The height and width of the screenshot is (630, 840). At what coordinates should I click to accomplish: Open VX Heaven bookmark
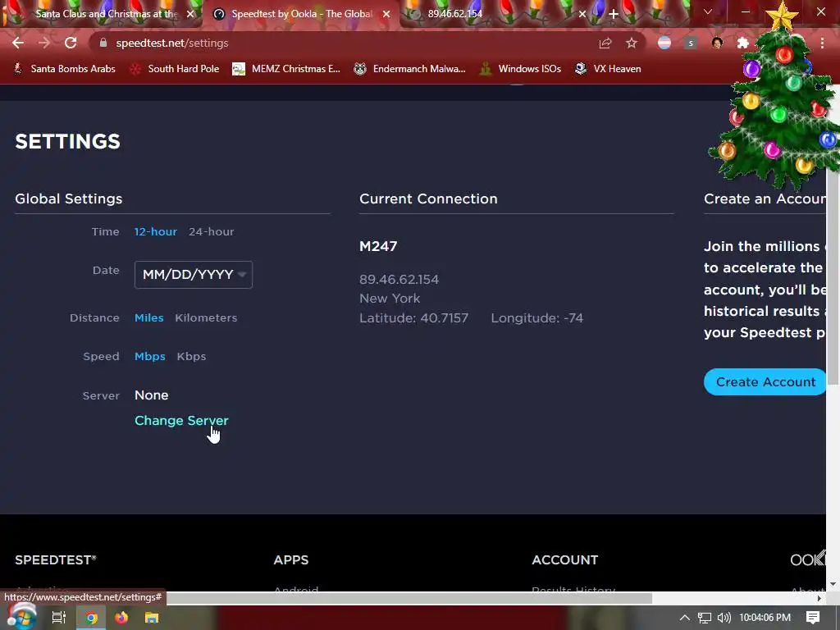coord(608,69)
